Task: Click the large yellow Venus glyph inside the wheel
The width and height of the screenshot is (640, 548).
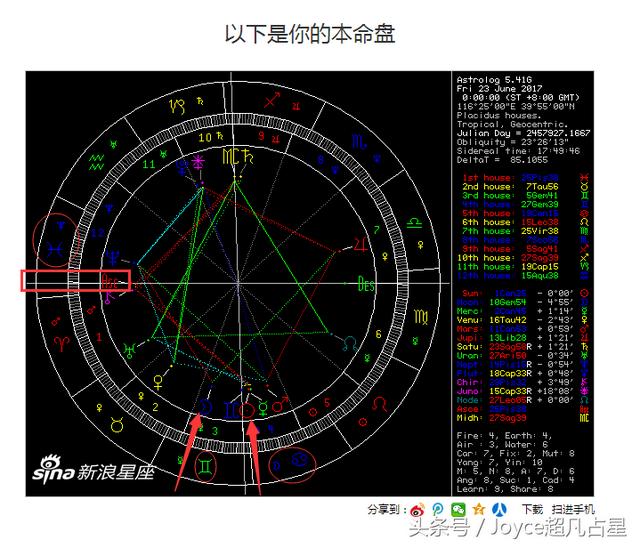Action: click(x=158, y=382)
